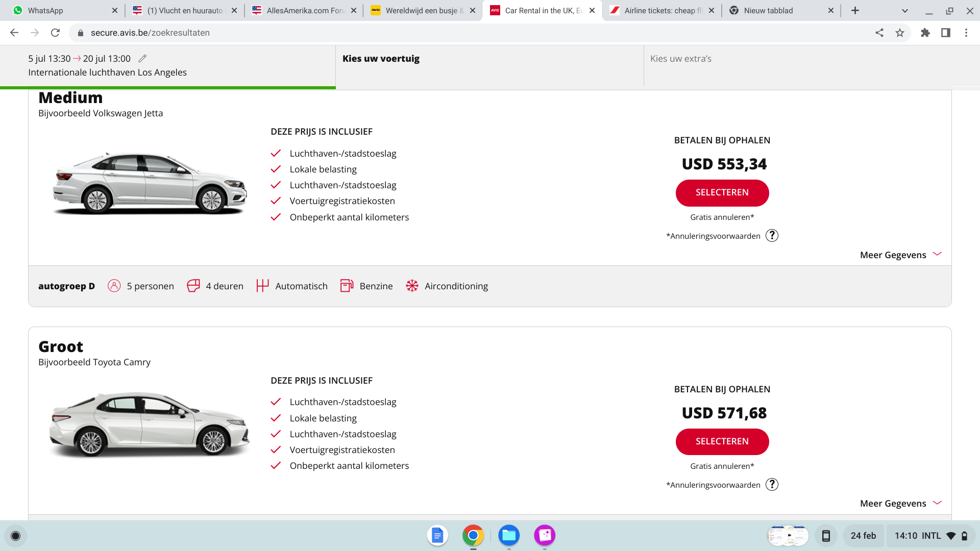This screenshot has width=980, height=551.
Task: Open the Files app in the shelf
Action: click(x=509, y=535)
